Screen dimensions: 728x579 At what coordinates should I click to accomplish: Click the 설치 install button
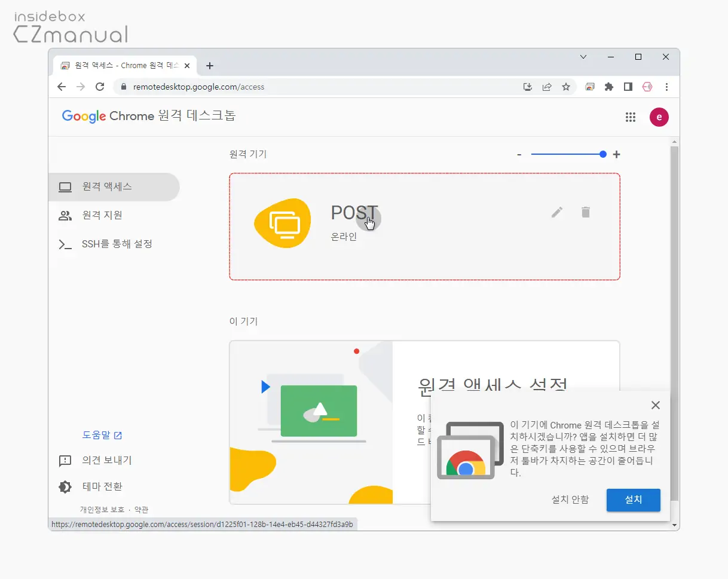coord(634,500)
